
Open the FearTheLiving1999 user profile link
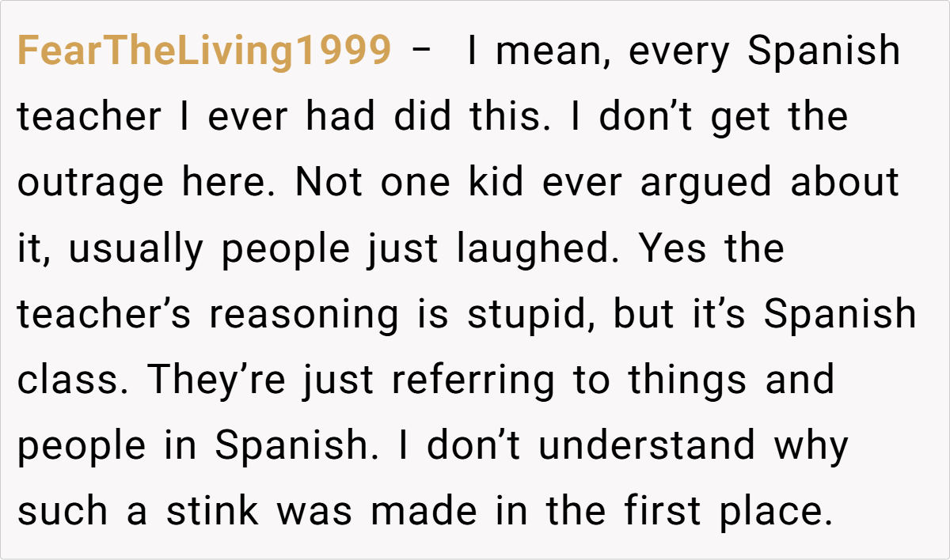204,52
